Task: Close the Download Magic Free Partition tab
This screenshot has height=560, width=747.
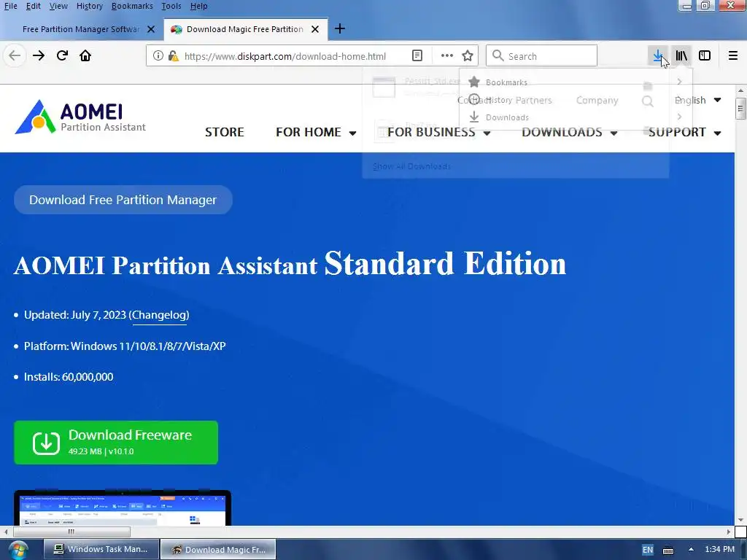Action: pos(315,29)
